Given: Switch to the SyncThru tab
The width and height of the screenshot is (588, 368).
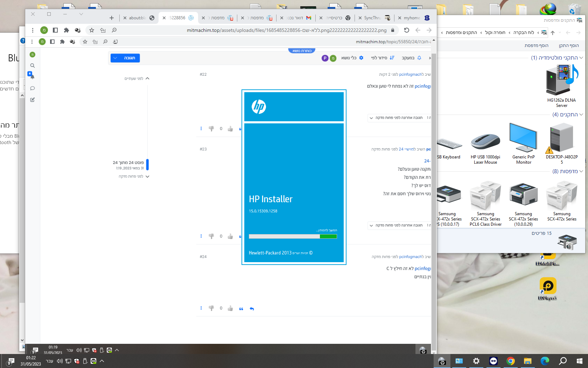Looking at the screenshot, I should [374, 18].
